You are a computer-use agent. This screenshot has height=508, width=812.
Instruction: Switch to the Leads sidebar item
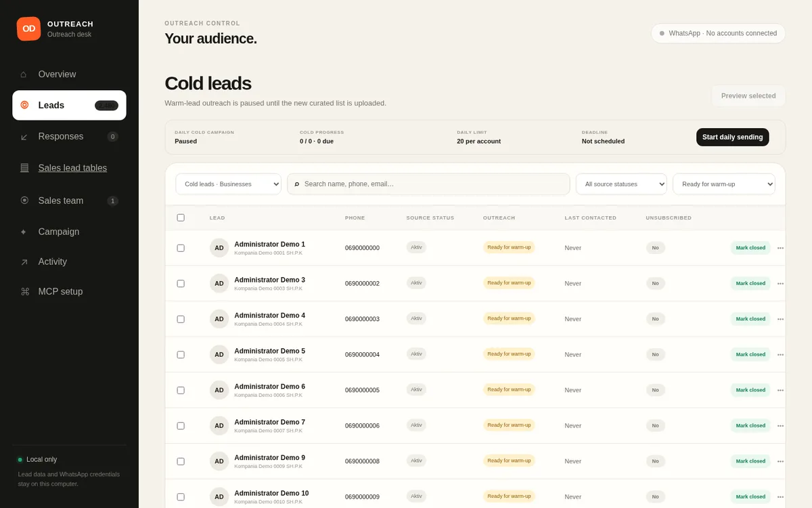69,105
